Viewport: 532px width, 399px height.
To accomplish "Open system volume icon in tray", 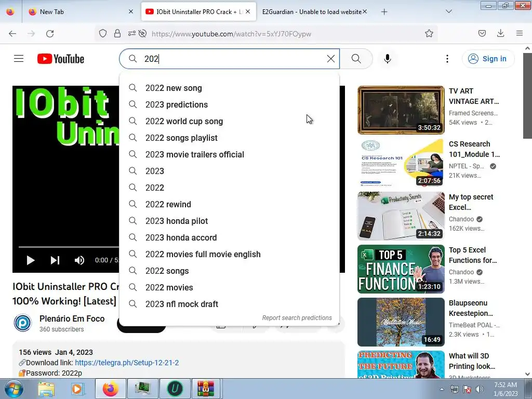I will (480, 389).
